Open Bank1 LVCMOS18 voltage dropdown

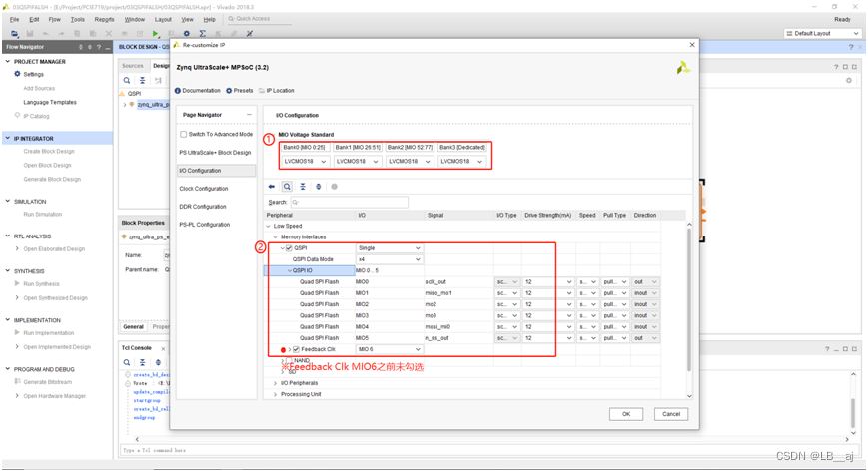tap(357, 161)
